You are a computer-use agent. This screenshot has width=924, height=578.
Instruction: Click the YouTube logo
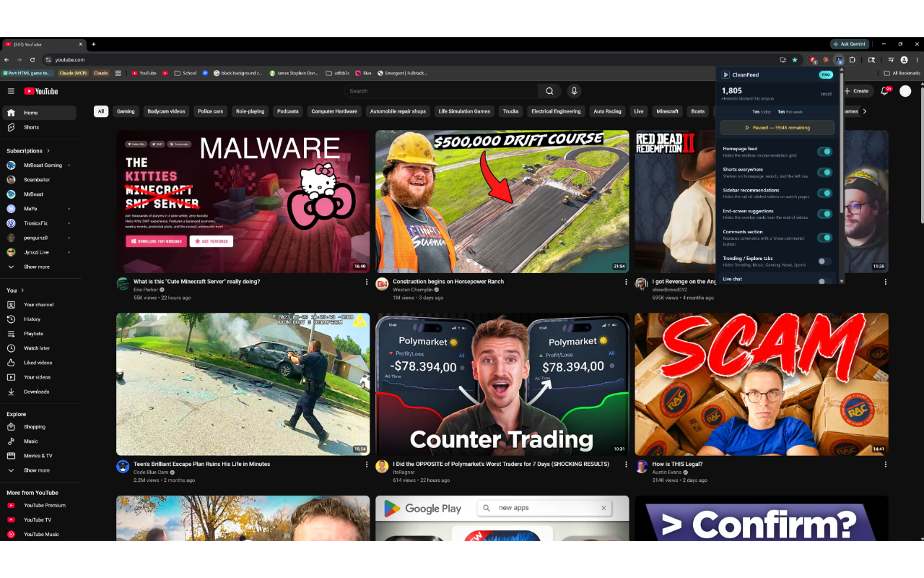pyautogui.click(x=40, y=91)
